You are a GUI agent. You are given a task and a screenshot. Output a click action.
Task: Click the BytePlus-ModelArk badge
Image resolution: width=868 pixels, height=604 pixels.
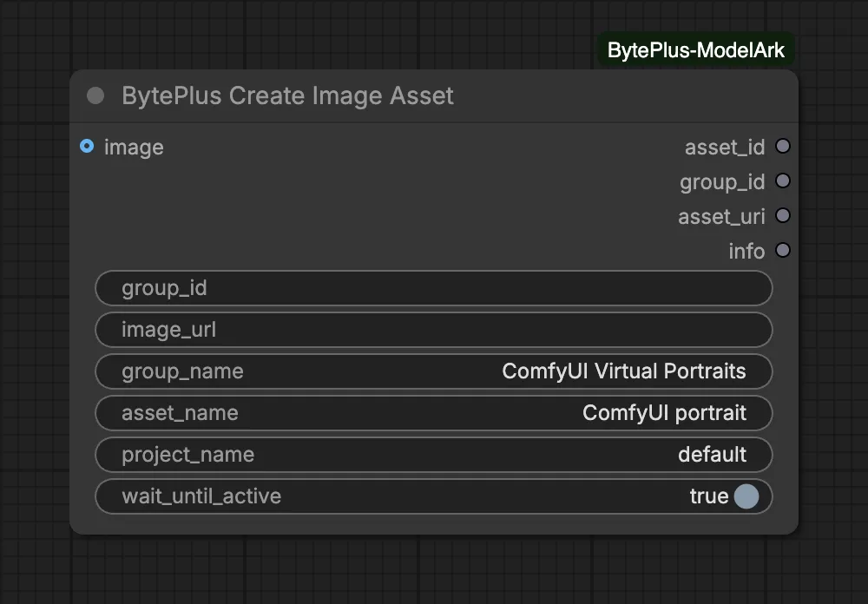(696, 50)
